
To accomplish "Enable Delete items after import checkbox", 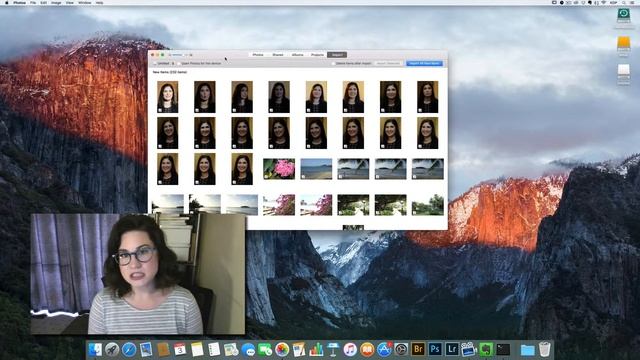I will [x=333, y=64].
